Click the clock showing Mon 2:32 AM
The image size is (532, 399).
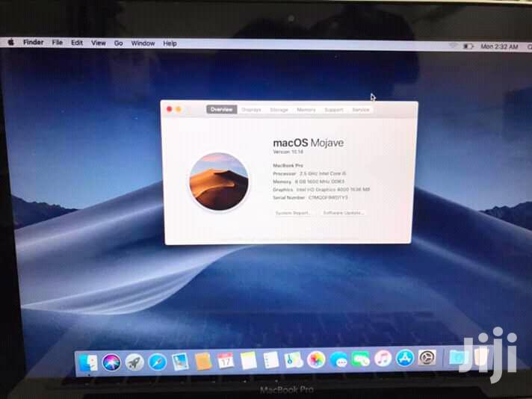click(x=499, y=46)
